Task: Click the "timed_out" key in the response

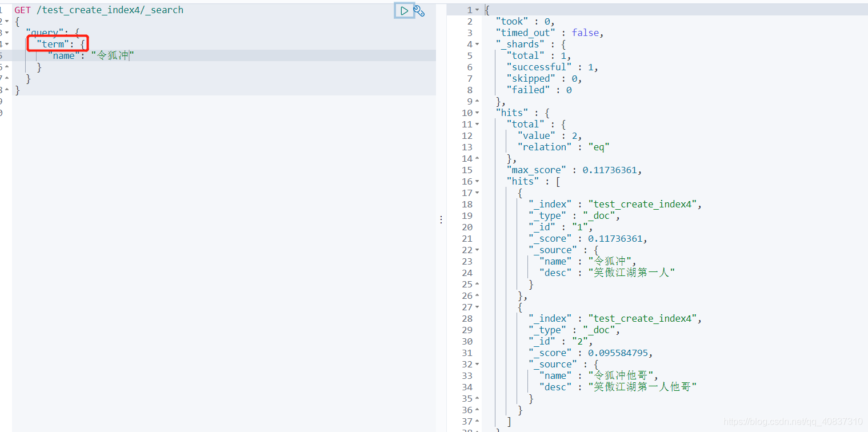Action: tap(525, 33)
